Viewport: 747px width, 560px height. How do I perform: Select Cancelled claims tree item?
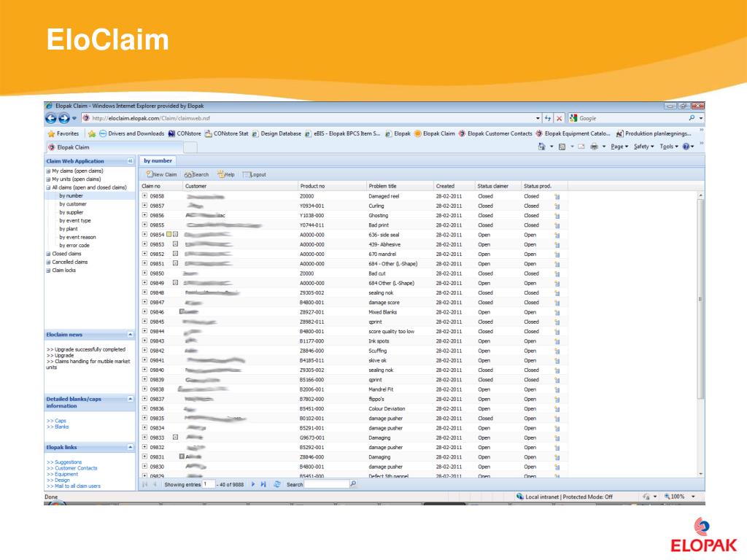click(x=69, y=262)
